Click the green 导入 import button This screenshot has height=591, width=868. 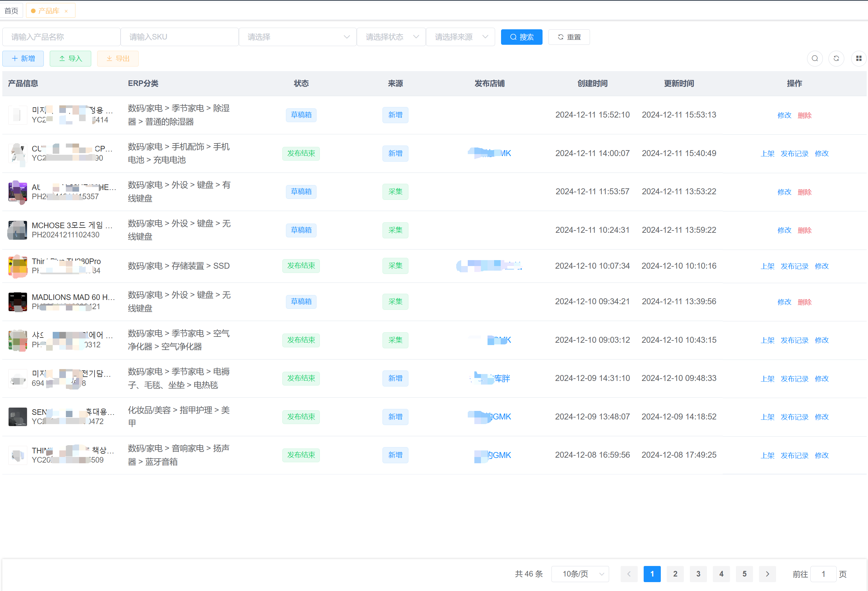[x=70, y=59]
